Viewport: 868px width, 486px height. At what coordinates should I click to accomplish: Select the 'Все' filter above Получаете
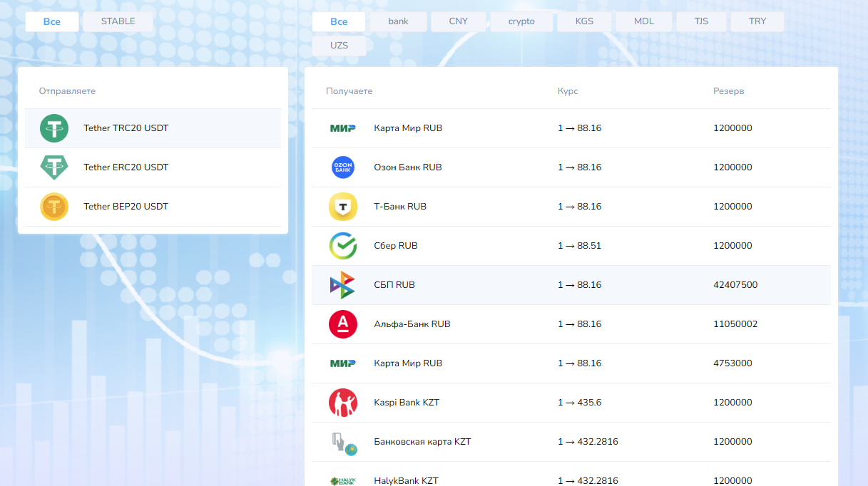339,21
